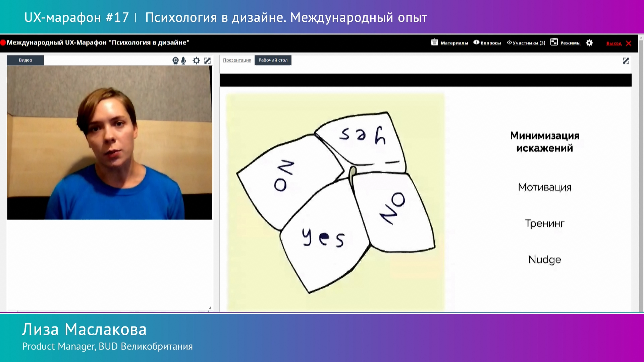Screen dimensions: 644x362
Task: Expand video panel to fullscreen
Action: [208, 61]
